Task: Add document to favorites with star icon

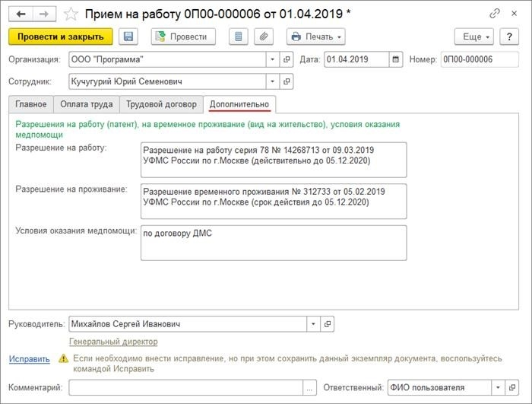Action: pyautogui.click(x=71, y=14)
